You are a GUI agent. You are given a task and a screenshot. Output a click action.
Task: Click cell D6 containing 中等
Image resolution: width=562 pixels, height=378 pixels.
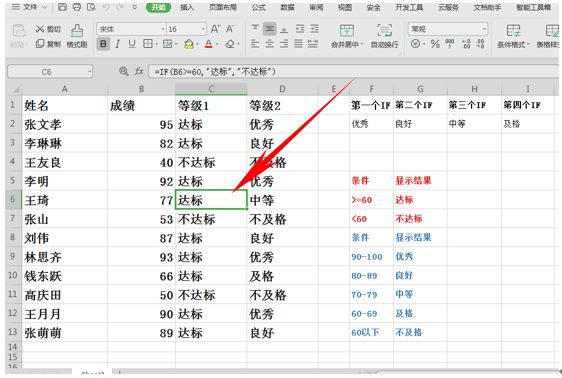[x=282, y=200]
